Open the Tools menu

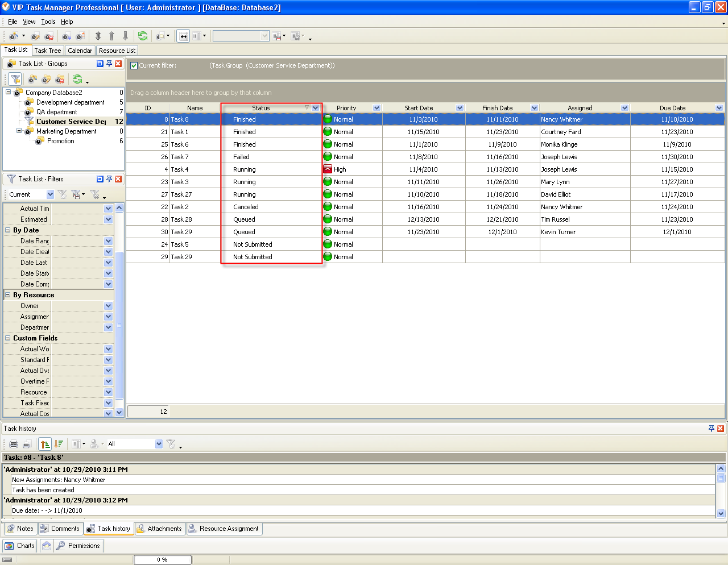tap(48, 22)
